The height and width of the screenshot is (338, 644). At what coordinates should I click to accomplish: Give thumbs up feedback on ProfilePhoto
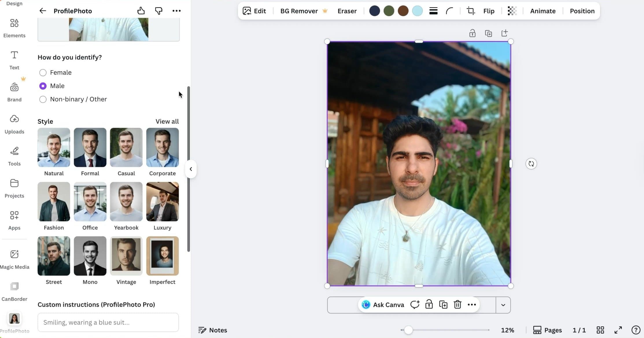coord(141,10)
